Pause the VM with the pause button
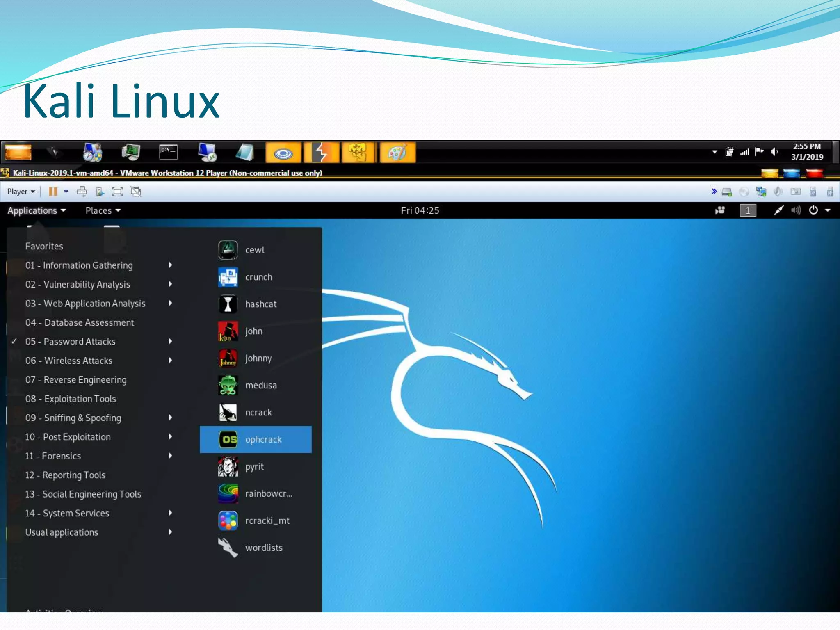Screen dimensions: 840x630 pyautogui.click(x=53, y=192)
